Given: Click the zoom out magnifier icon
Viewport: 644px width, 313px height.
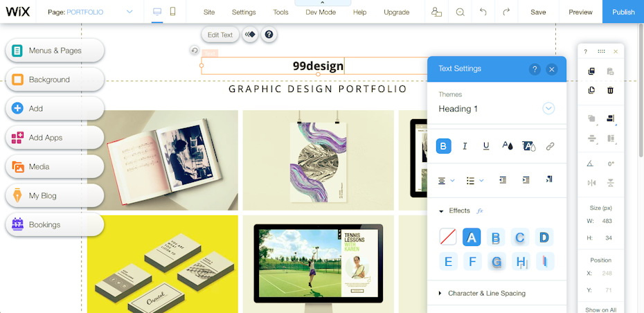Looking at the screenshot, I should pos(460,12).
